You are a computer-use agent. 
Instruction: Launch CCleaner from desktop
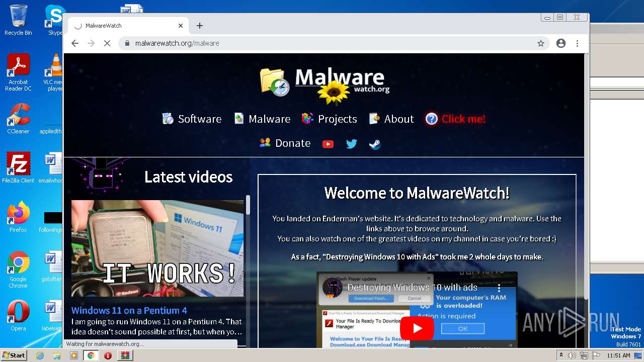(18, 119)
